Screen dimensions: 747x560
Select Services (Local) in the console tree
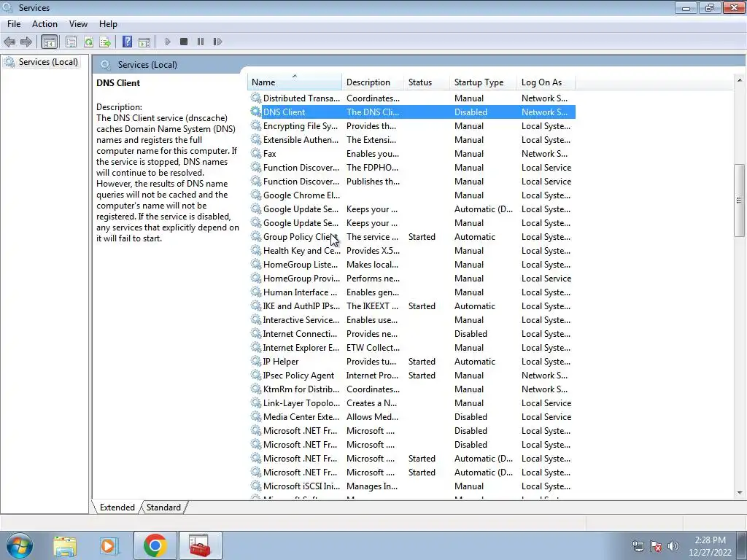47,62
